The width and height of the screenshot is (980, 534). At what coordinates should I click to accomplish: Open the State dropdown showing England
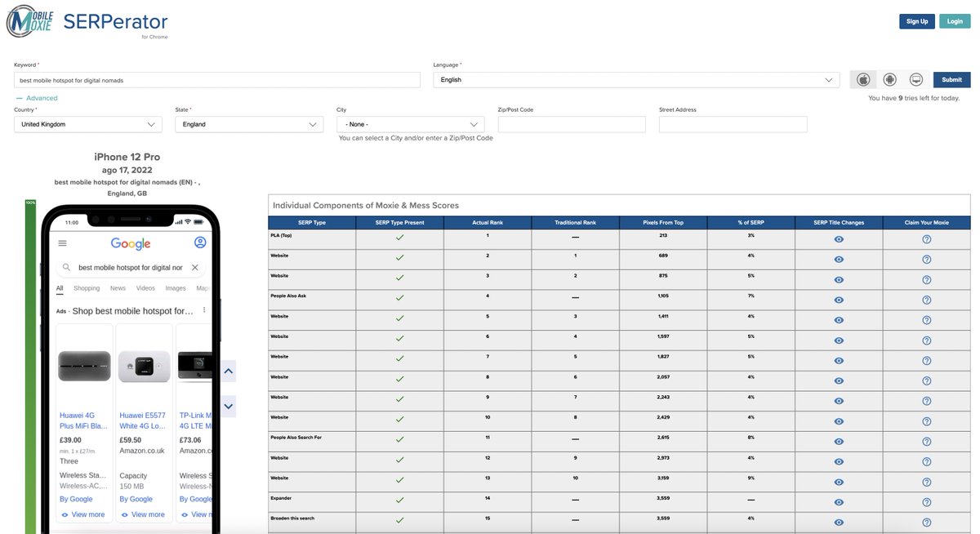click(x=249, y=124)
